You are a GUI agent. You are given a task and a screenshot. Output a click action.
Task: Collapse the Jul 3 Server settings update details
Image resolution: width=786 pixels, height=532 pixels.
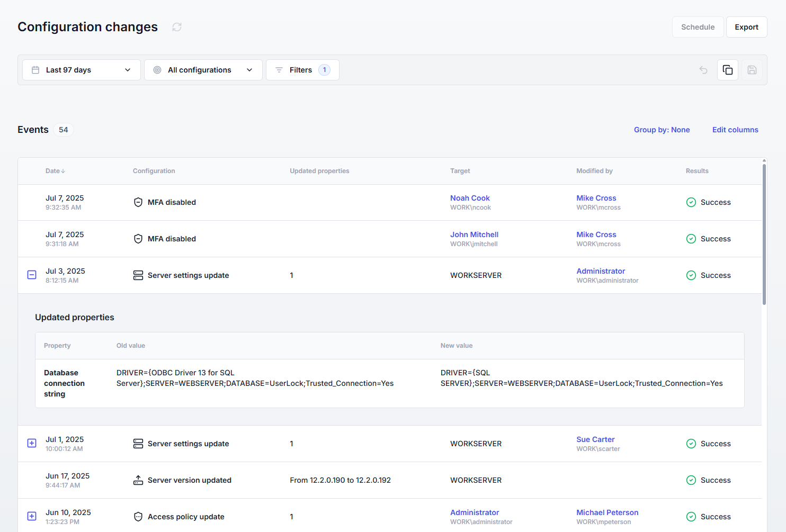click(x=31, y=275)
